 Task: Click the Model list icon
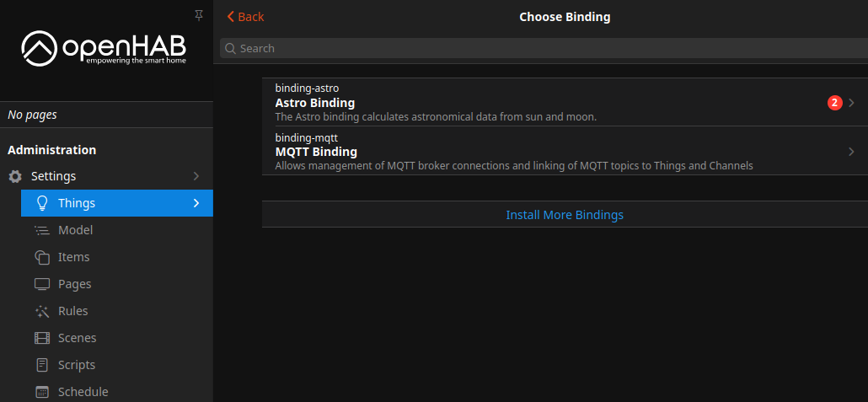point(41,230)
